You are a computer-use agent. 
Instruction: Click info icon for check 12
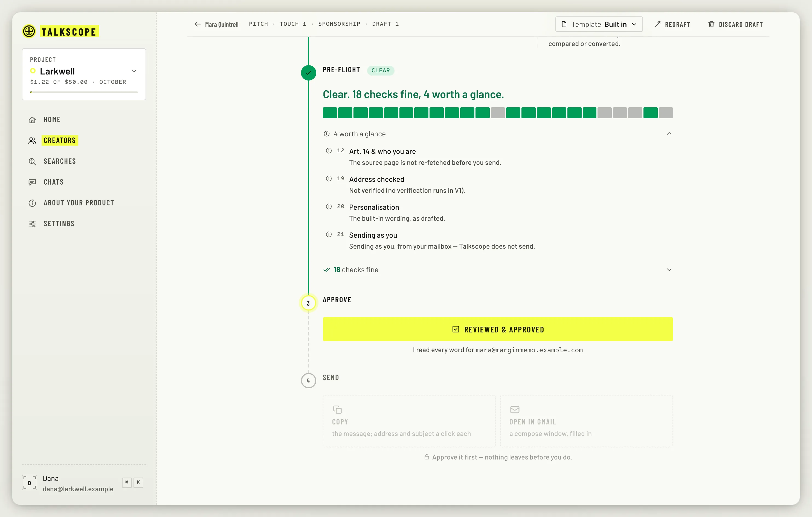click(329, 151)
